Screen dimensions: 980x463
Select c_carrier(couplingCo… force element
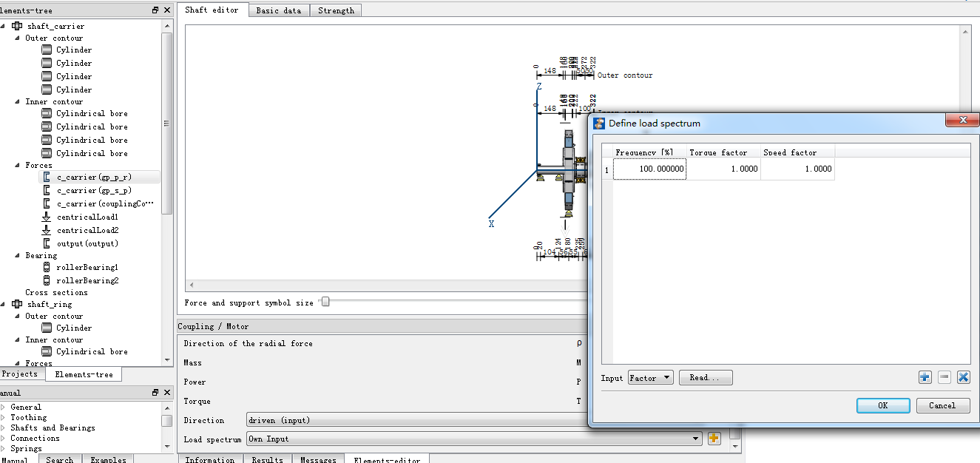[105, 203]
